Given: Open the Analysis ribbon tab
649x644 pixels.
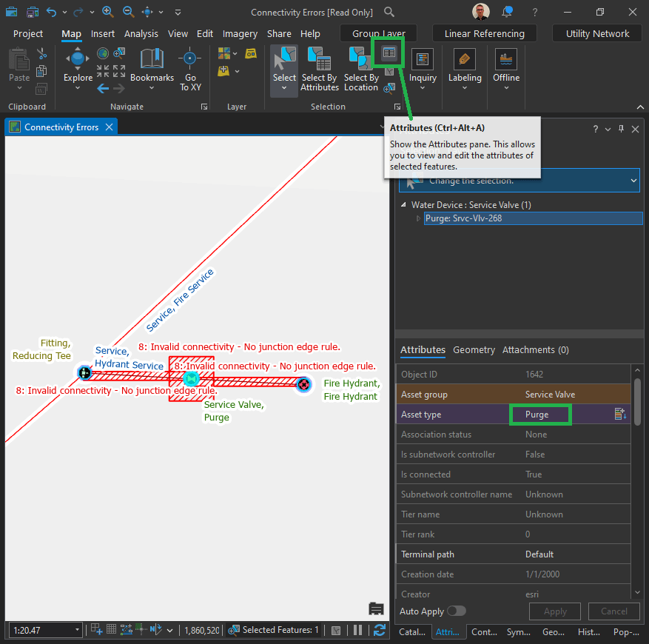Looking at the screenshot, I should coord(141,33).
